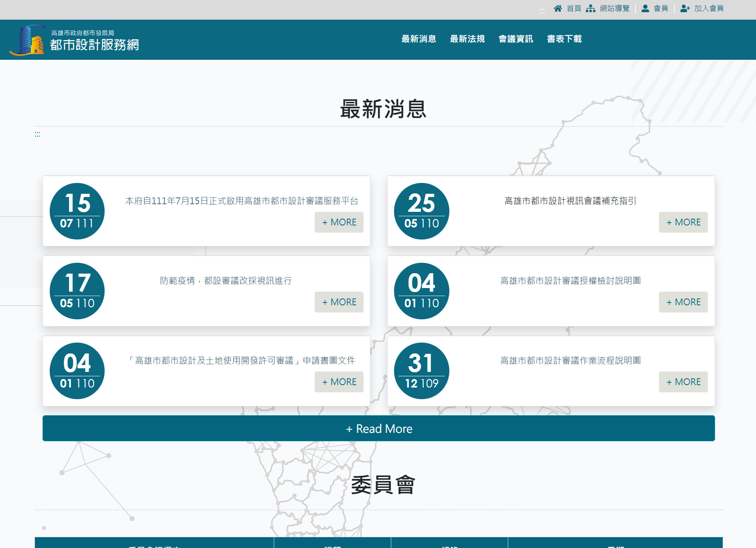
Task: Click the accessibility dots marker in the top bar
Action: (x=542, y=11)
